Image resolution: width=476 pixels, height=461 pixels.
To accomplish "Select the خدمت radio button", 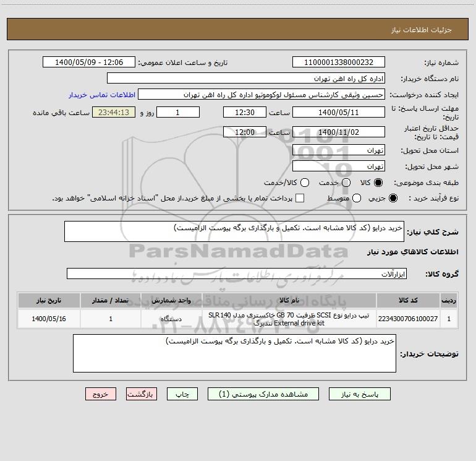I will [346, 183].
